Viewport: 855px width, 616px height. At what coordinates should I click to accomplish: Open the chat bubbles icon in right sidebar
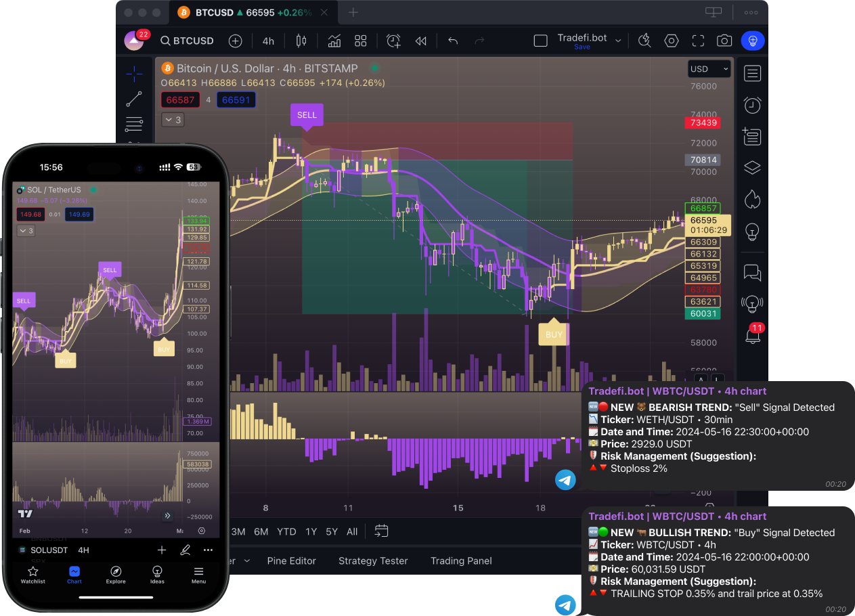click(752, 272)
